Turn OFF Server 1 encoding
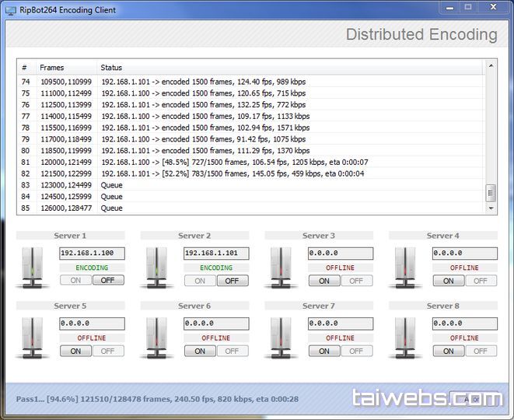Screen dimensions: 514x420 (x=108, y=281)
